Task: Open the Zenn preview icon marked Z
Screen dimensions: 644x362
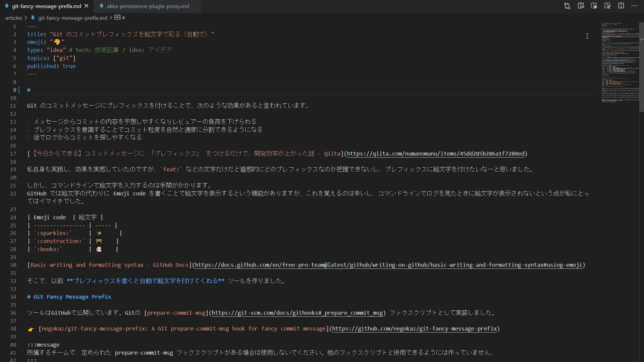Action: (607, 6)
